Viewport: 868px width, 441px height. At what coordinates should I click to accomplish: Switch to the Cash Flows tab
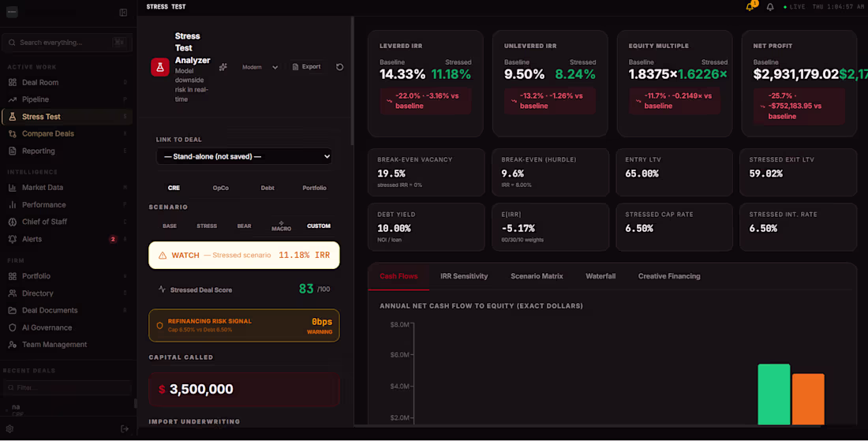click(398, 276)
